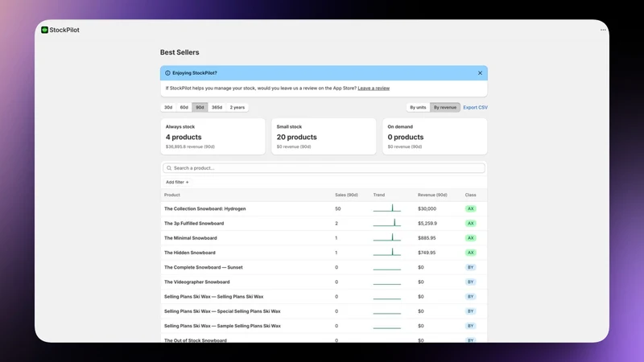Image resolution: width=644 pixels, height=362 pixels.
Task: Open the three-dot more options menu
Action: coord(603,30)
